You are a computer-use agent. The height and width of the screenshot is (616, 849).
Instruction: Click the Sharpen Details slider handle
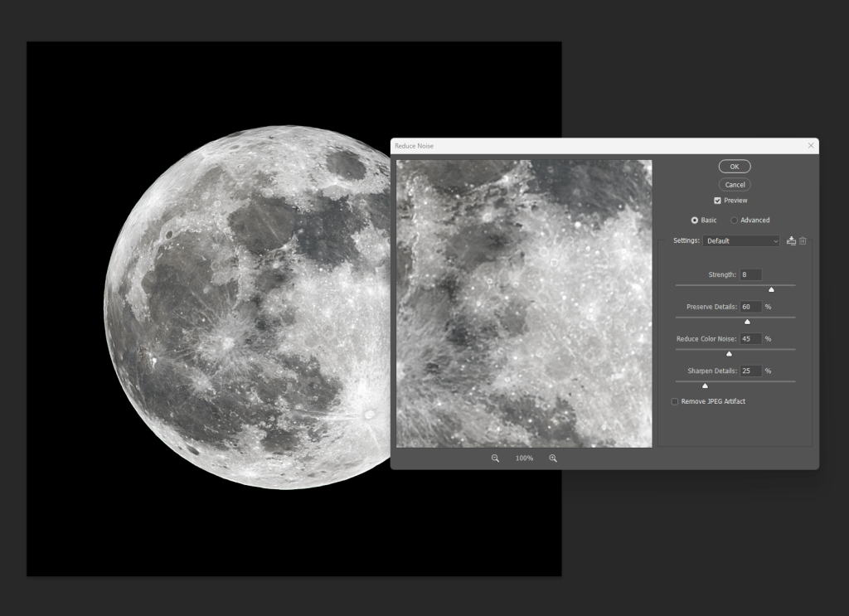[706, 386]
